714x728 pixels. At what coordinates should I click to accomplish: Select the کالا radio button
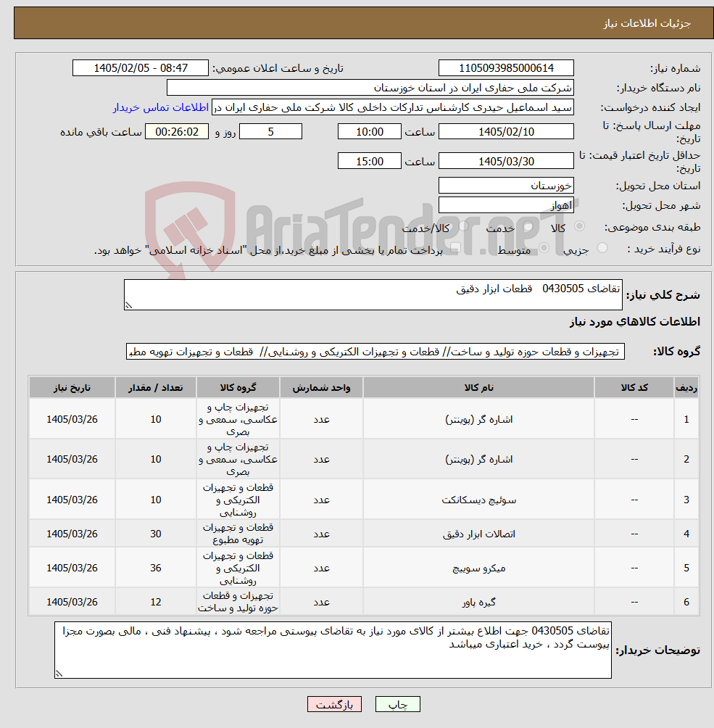579,226
